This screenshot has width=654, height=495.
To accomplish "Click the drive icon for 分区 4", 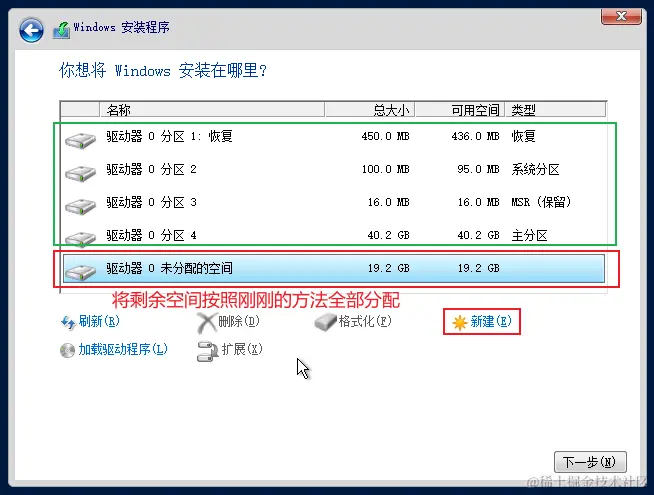I will 80,239.
